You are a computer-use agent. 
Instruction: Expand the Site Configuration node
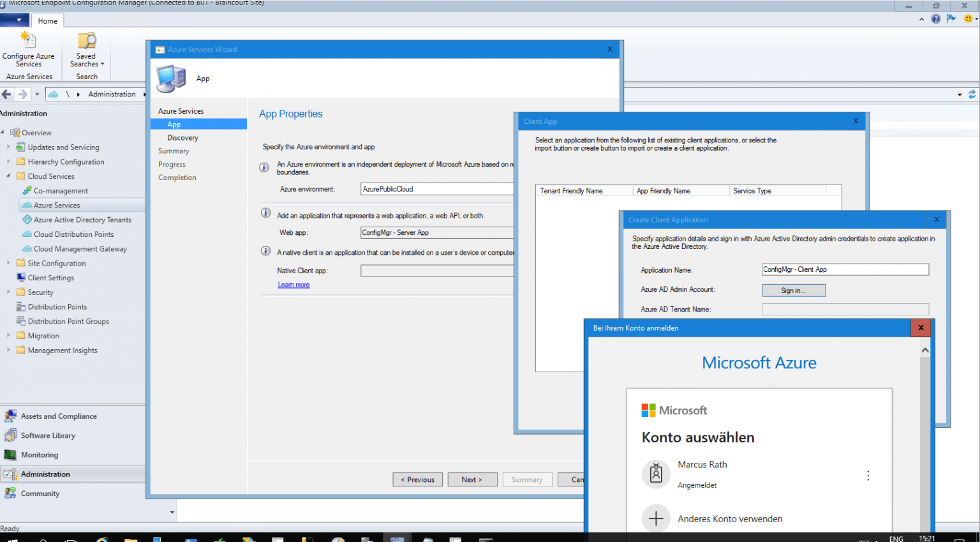9,263
